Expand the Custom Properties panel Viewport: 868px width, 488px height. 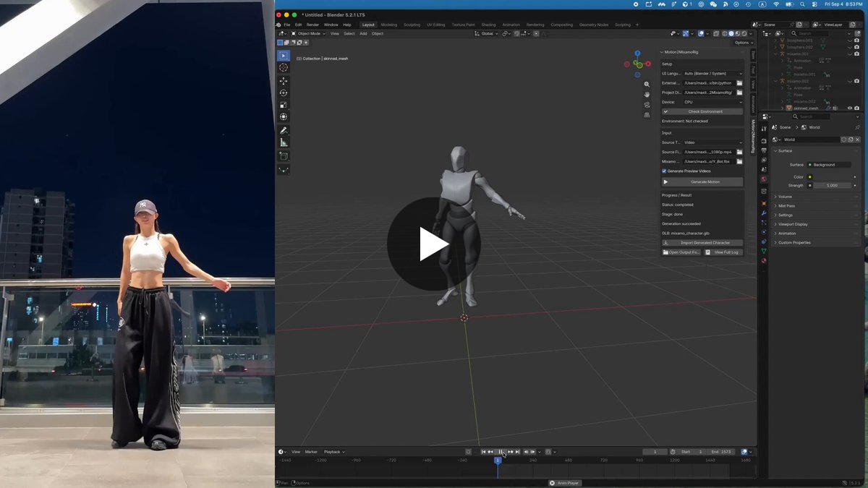coord(815,243)
